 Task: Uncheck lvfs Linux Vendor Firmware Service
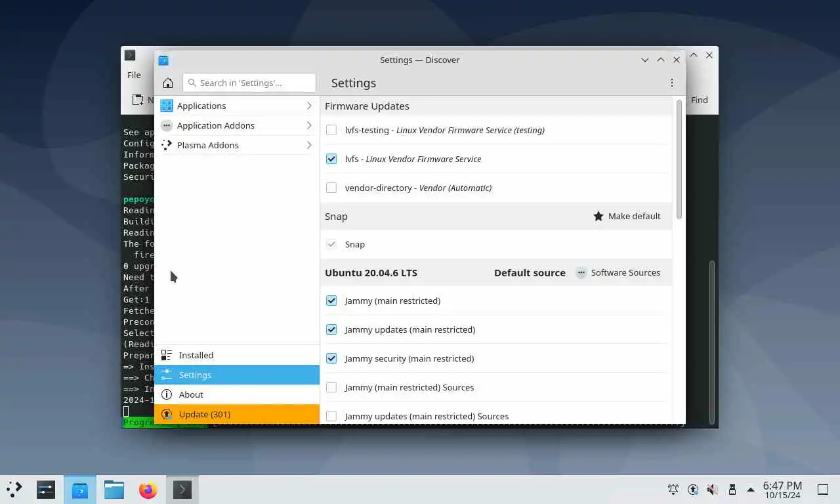pyautogui.click(x=331, y=159)
